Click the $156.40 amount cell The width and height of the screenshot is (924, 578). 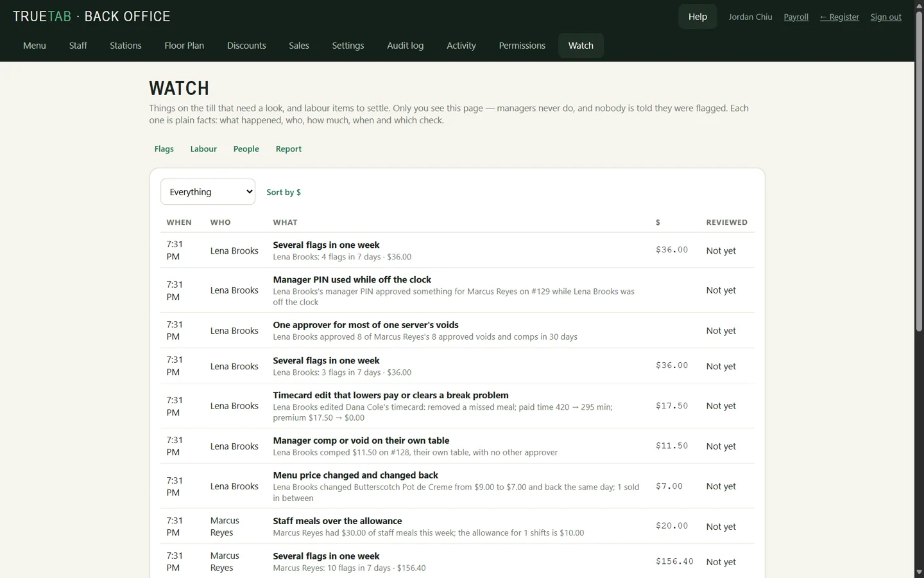[x=674, y=561]
